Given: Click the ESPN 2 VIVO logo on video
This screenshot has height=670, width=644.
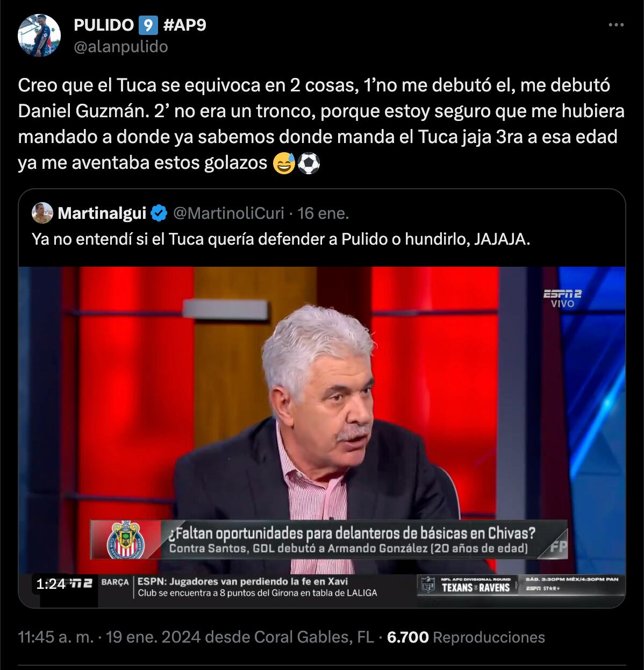Looking at the screenshot, I should (562, 298).
